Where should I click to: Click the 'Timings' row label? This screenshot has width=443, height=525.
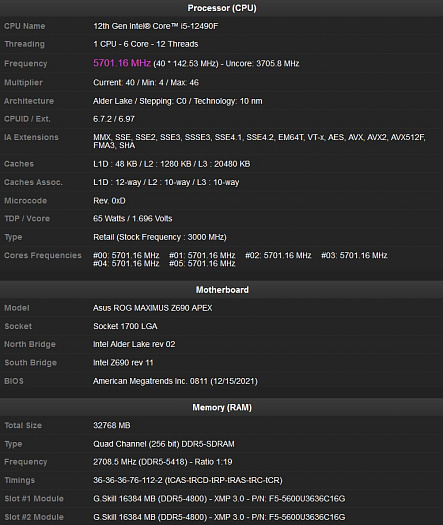click(19, 480)
